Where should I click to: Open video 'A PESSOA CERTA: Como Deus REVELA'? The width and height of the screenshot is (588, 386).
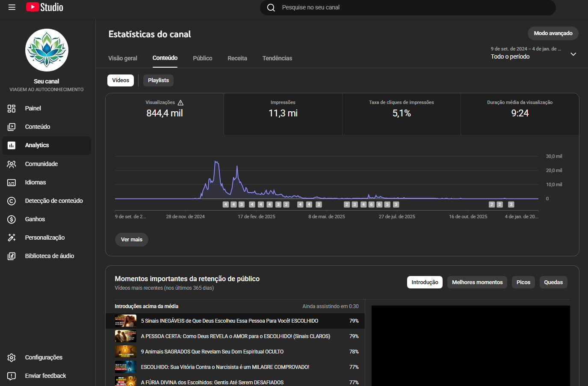coord(235,336)
